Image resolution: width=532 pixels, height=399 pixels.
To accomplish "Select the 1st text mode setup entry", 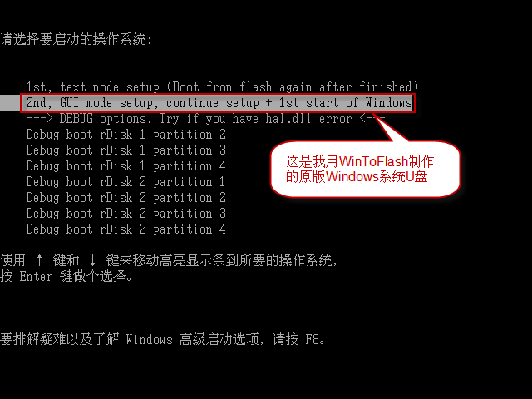I will point(222,87).
